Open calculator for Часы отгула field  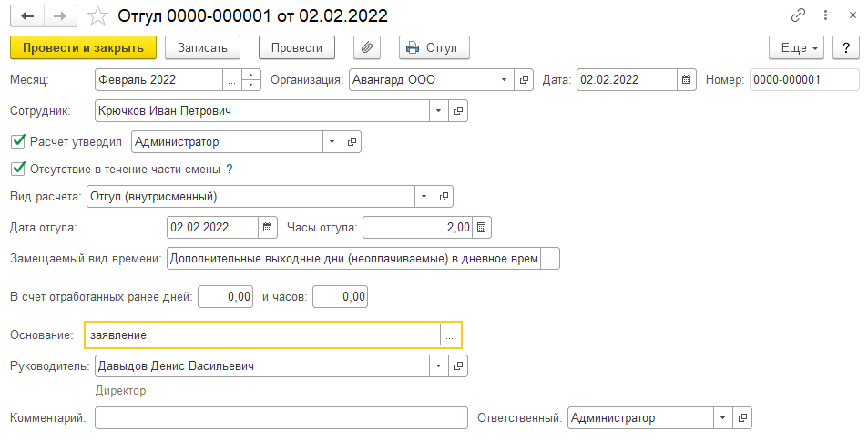tap(483, 227)
